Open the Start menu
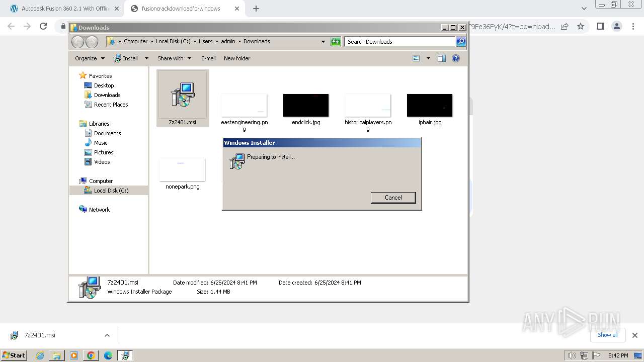 14,355
